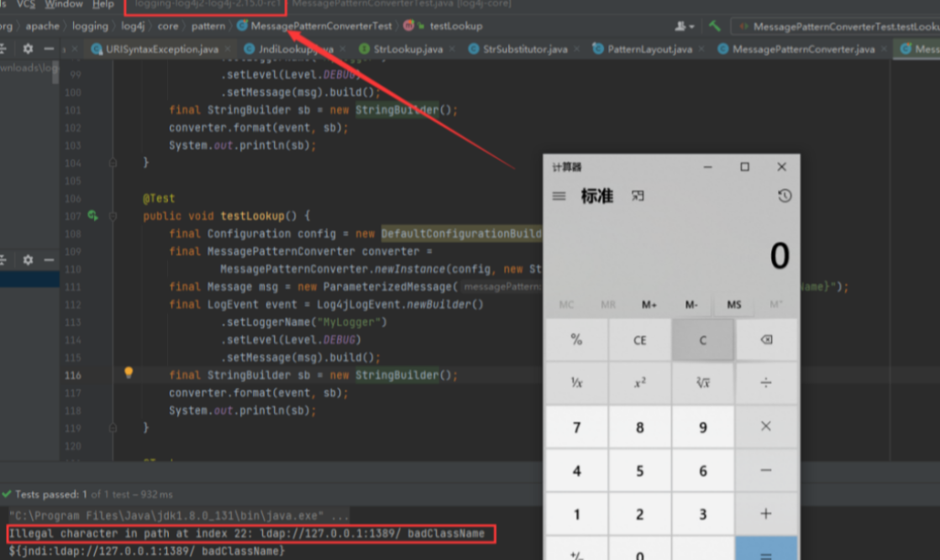Click digit 6 on the Calculator
The width and height of the screenshot is (940, 560).
pyautogui.click(x=702, y=470)
